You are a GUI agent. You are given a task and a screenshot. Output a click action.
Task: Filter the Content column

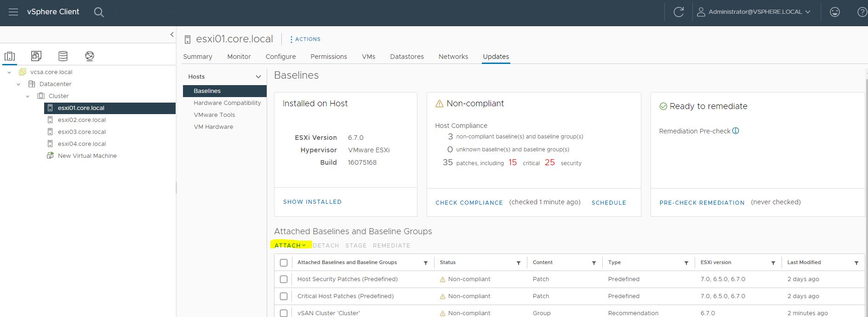pos(594,263)
